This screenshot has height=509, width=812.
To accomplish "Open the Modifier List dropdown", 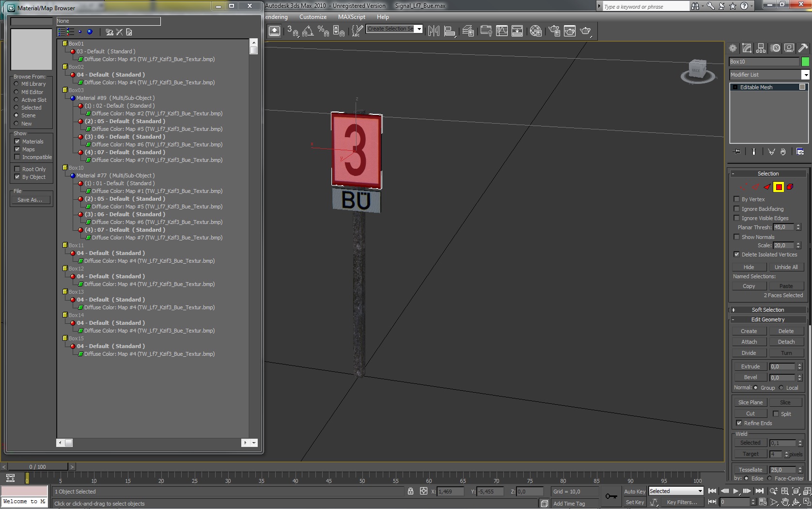I will click(x=805, y=75).
